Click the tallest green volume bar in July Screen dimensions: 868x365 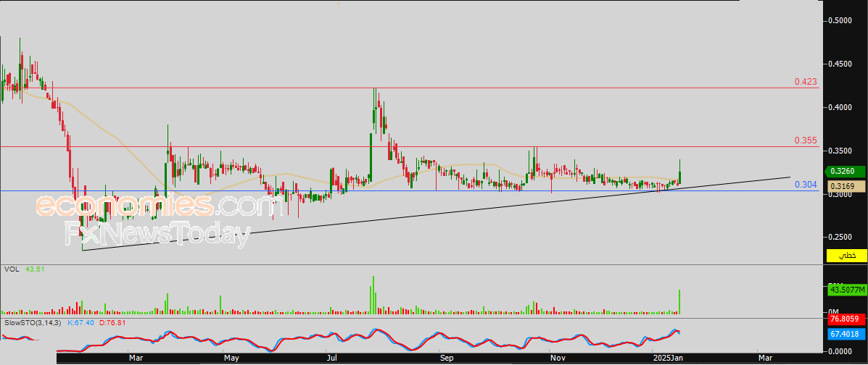373,295
